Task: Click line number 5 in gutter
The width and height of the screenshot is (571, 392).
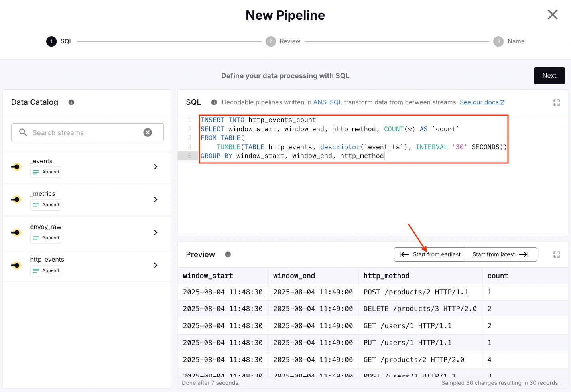Action: tap(190, 156)
